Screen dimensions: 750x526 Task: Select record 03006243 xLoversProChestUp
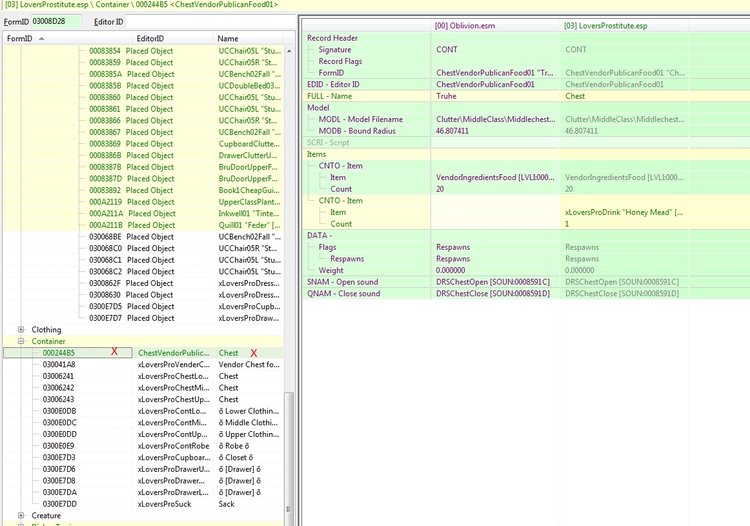pos(143,399)
